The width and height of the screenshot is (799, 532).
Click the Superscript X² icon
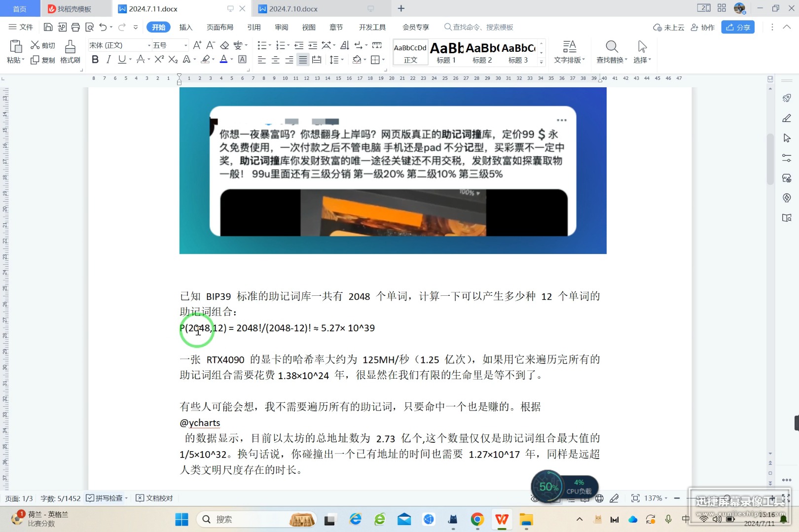(159, 59)
